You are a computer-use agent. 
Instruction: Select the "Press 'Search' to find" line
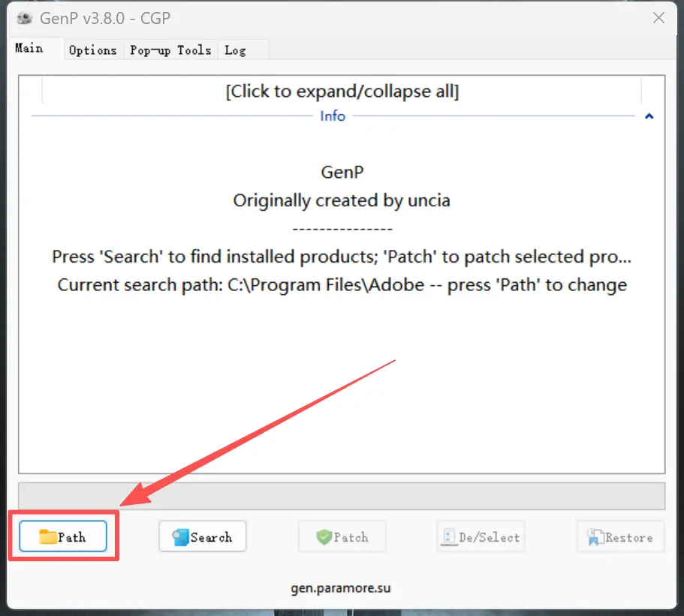(x=342, y=257)
